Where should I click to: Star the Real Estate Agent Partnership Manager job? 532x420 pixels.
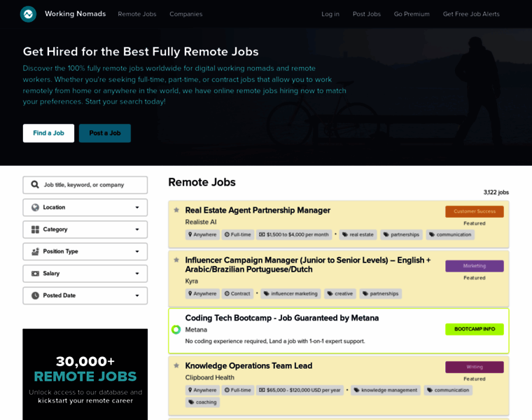pos(176,210)
